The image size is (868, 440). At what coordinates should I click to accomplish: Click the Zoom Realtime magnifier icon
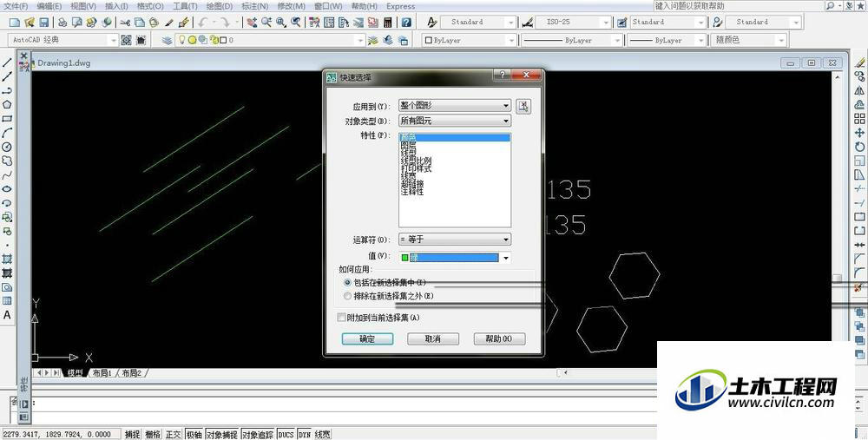[266, 23]
